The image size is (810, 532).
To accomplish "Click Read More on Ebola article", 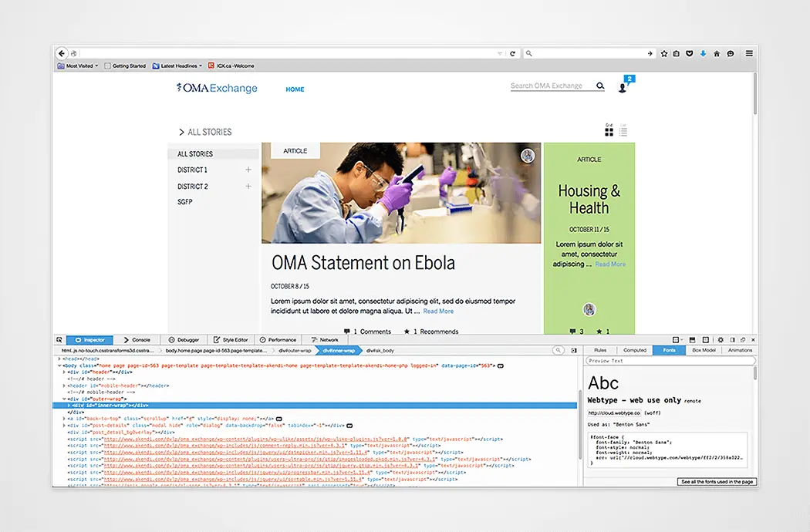I will [x=438, y=311].
